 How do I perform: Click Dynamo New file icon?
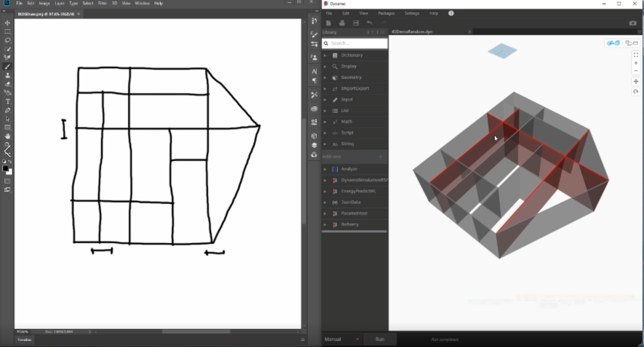(328, 23)
